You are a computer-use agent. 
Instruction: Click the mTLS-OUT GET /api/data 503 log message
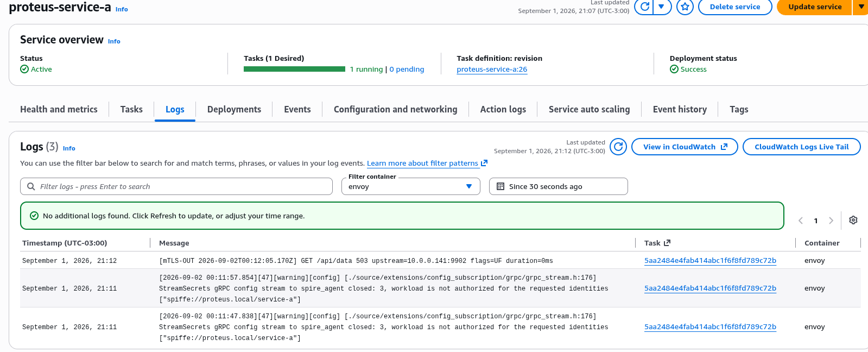coord(356,261)
